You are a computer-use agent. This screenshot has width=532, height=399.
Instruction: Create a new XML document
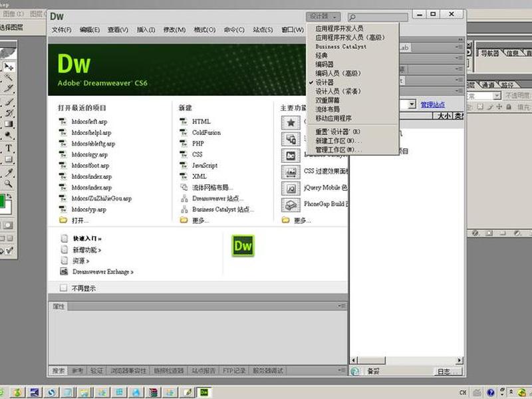click(199, 176)
